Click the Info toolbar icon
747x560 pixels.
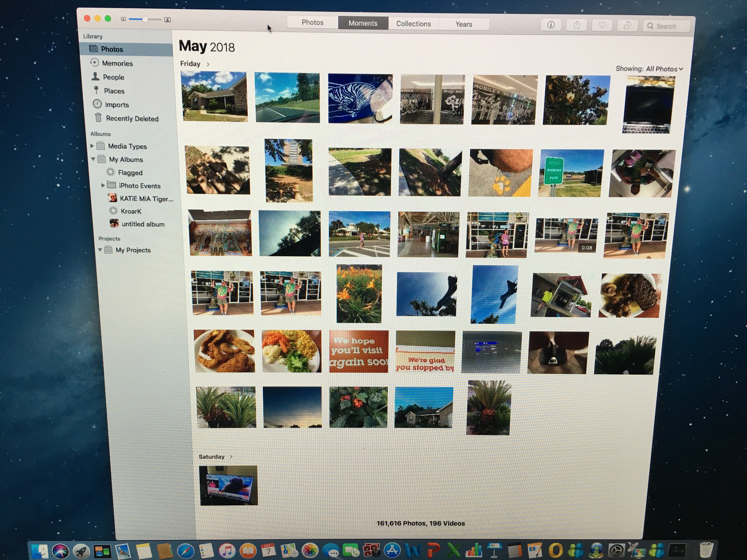(x=551, y=25)
